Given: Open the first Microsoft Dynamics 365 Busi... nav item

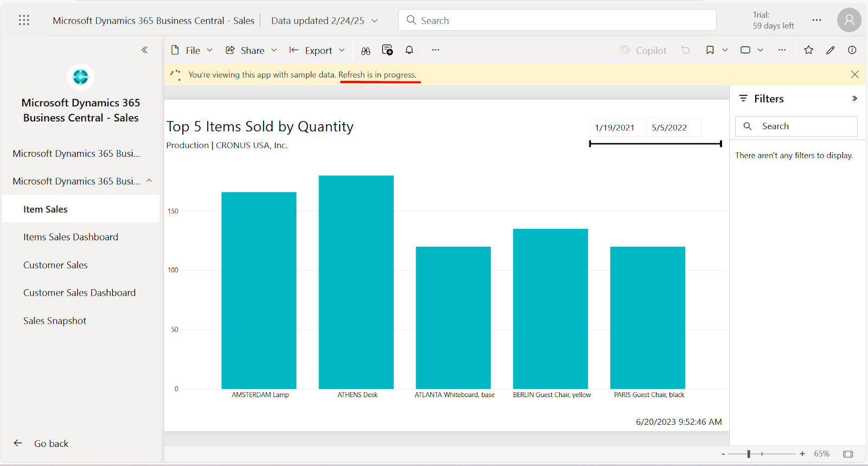Looking at the screenshot, I should 76,154.
